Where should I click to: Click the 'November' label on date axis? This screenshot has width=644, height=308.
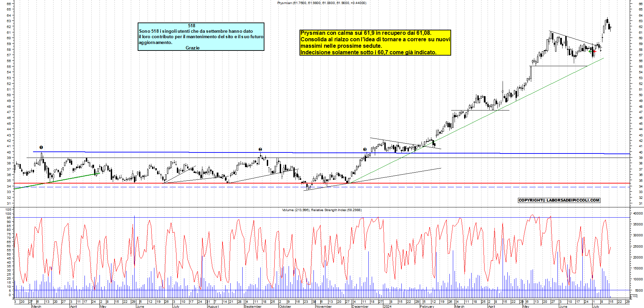pos(324,306)
